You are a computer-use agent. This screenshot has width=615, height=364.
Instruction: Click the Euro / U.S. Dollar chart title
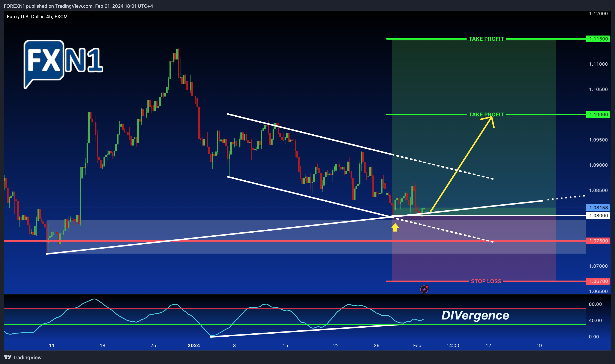(x=37, y=16)
